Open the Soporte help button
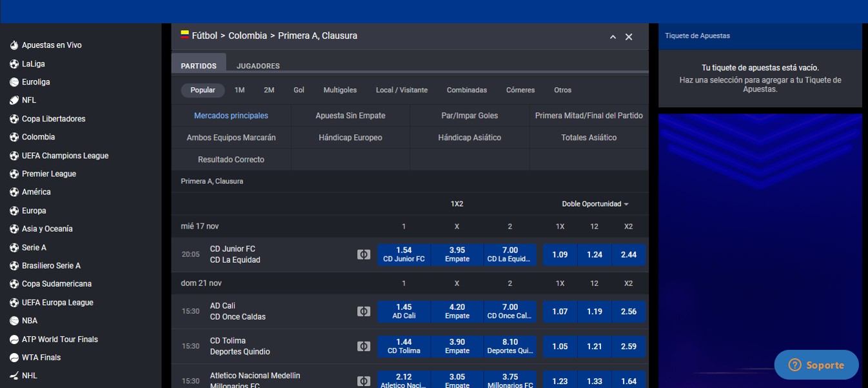The width and height of the screenshot is (868, 388). coord(816,365)
